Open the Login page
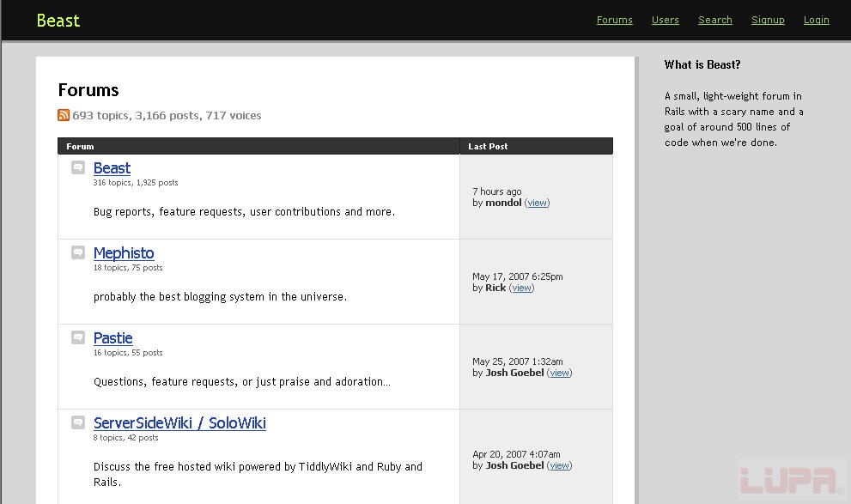The height and width of the screenshot is (504, 851). (817, 20)
